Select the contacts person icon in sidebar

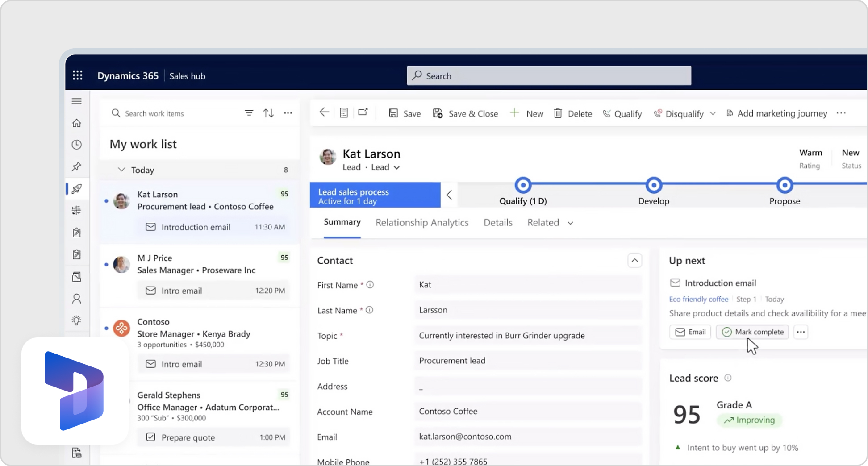76,298
